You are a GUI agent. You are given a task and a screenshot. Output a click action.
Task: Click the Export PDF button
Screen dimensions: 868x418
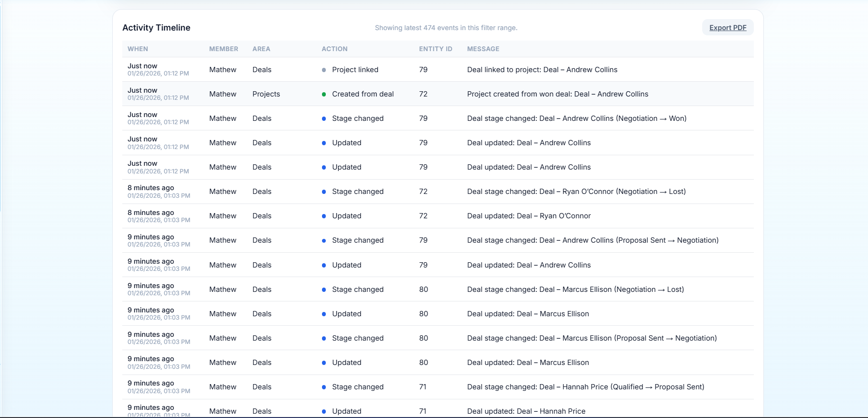(x=727, y=28)
